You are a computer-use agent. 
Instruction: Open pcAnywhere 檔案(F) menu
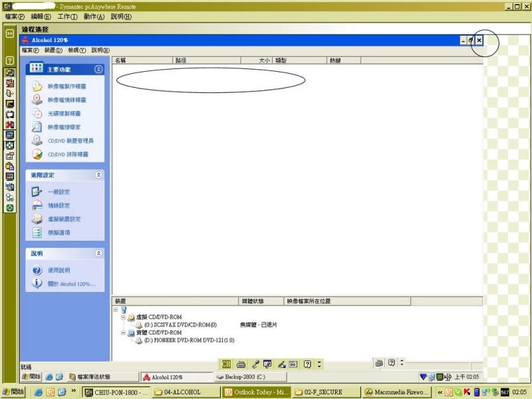pos(15,16)
